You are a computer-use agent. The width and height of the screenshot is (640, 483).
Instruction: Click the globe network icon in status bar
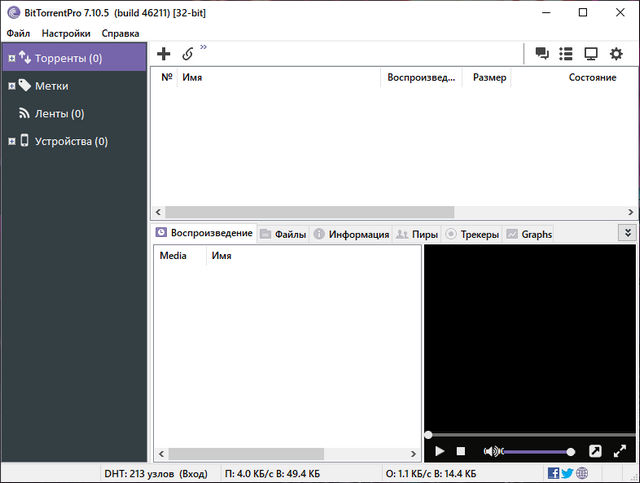pyautogui.click(x=582, y=473)
